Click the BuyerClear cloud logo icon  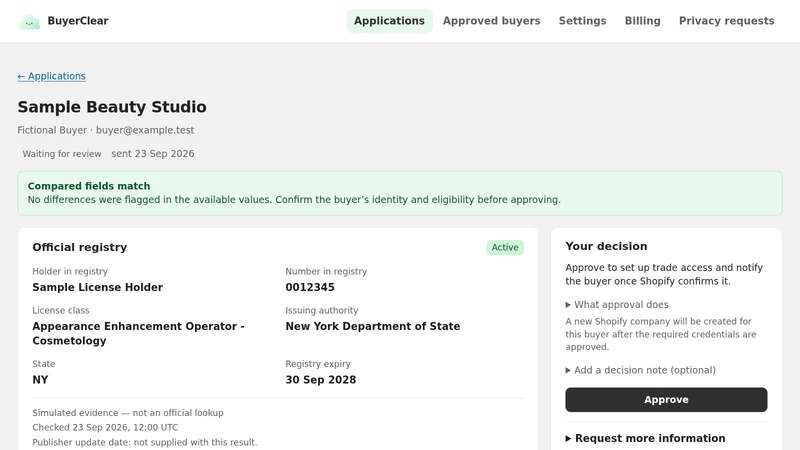click(29, 21)
